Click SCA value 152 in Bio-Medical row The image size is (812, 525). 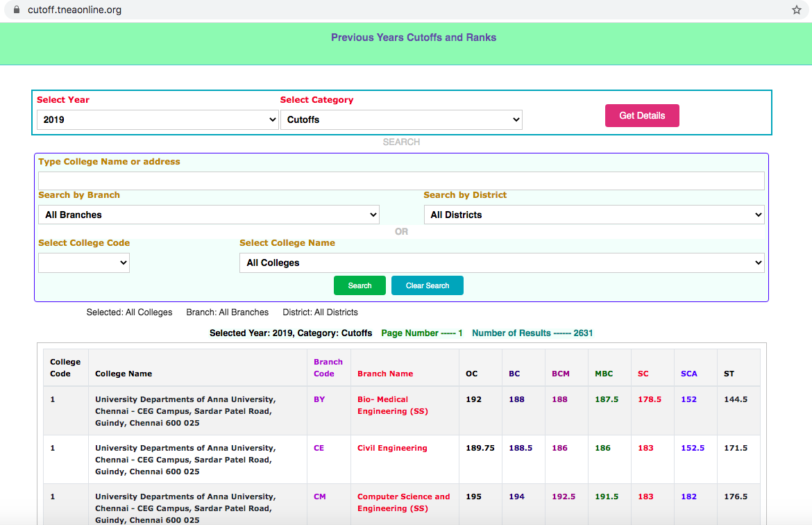[688, 399]
